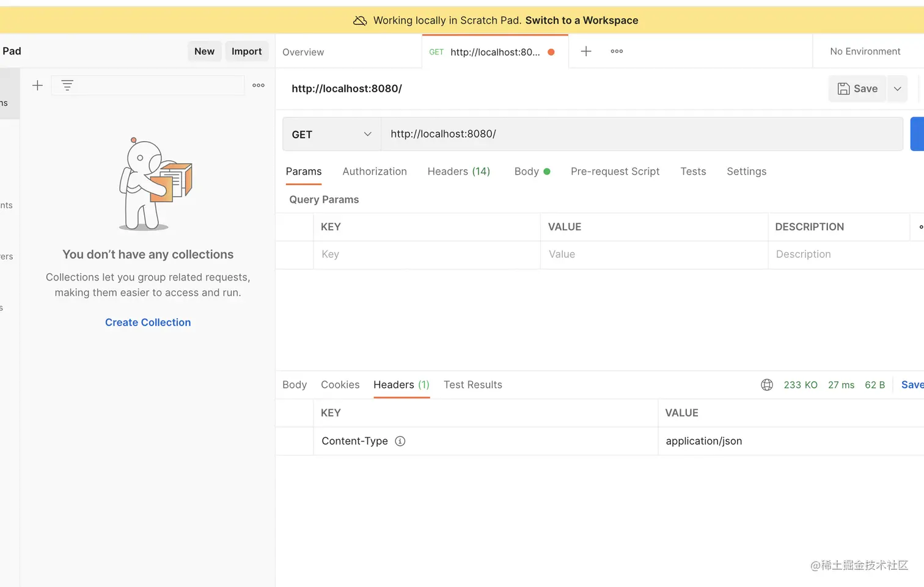The image size is (924, 587).
Task: Click the Create Collection link
Action: 148,323
